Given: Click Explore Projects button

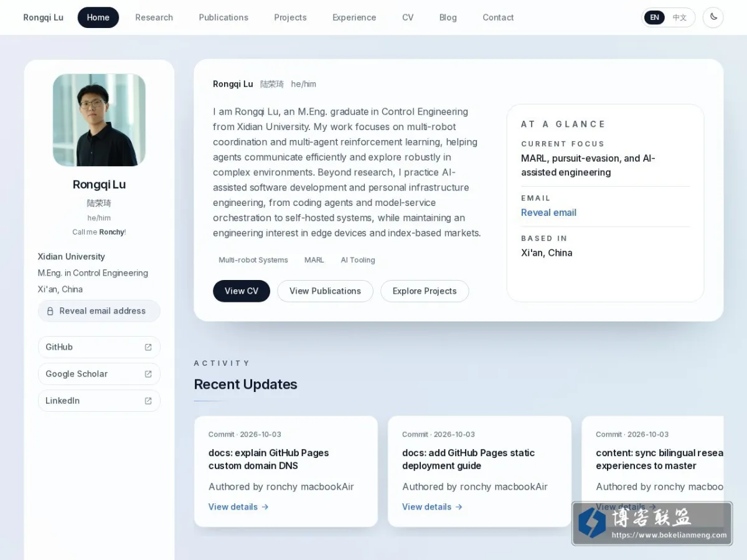Looking at the screenshot, I should 425,291.
